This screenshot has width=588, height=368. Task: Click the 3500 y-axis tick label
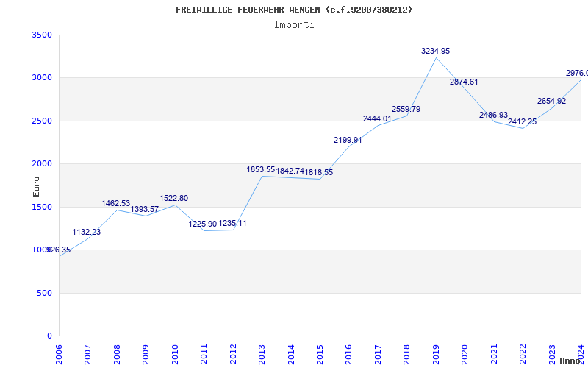[43, 35]
